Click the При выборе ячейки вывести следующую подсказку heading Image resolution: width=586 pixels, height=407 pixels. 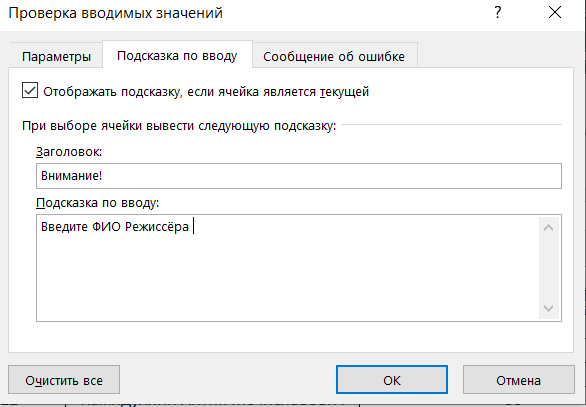pyautogui.click(x=179, y=126)
